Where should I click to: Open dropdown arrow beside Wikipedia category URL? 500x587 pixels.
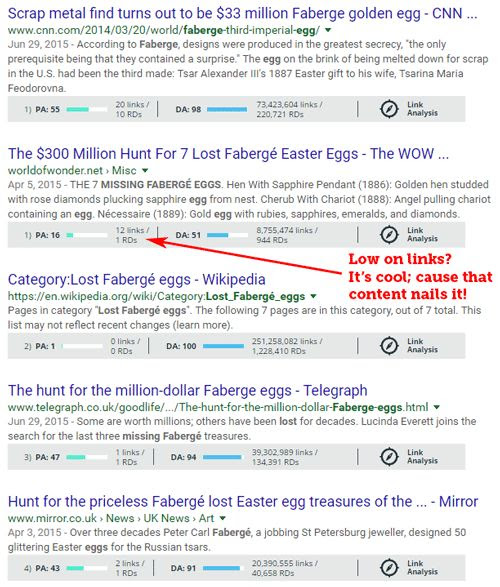313,296
